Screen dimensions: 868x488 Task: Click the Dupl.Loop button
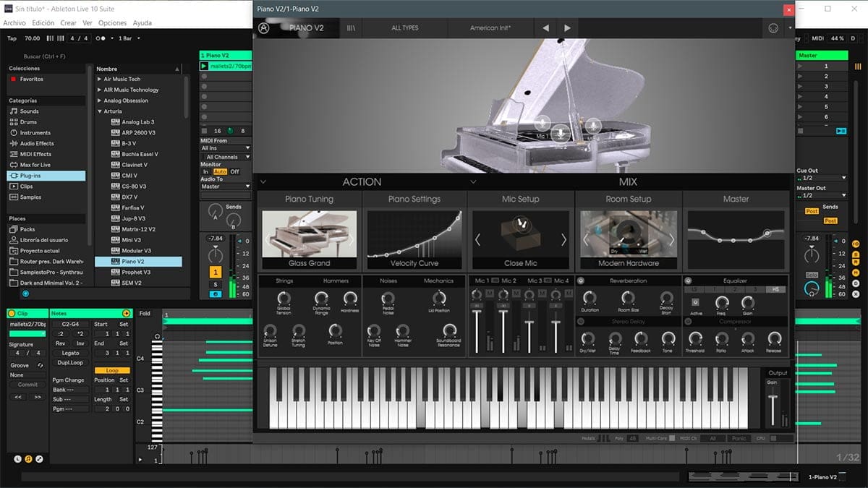[70, 362]
